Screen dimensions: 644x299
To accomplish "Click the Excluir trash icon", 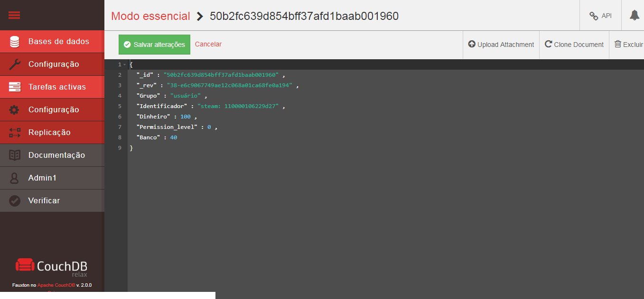I will coord(618,44).
